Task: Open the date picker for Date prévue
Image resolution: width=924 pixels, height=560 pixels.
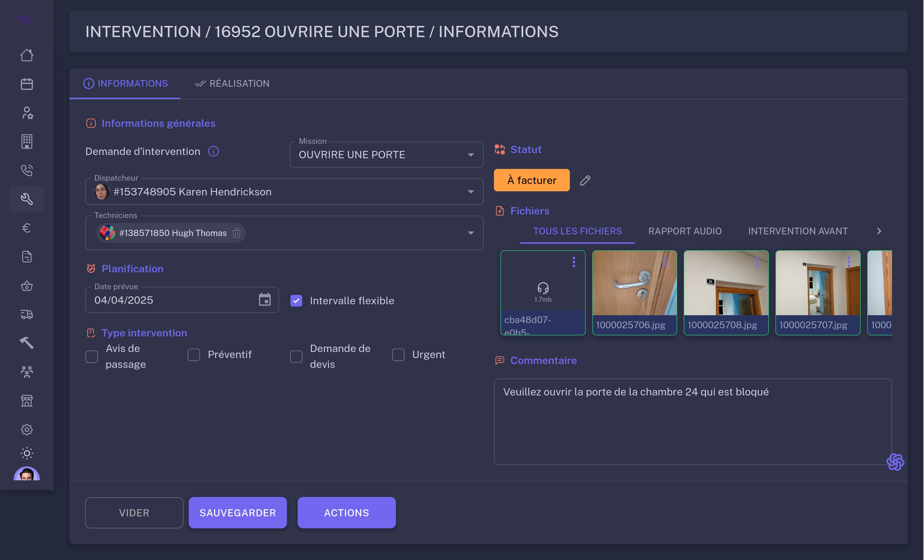Action: [x=265, y=299]
